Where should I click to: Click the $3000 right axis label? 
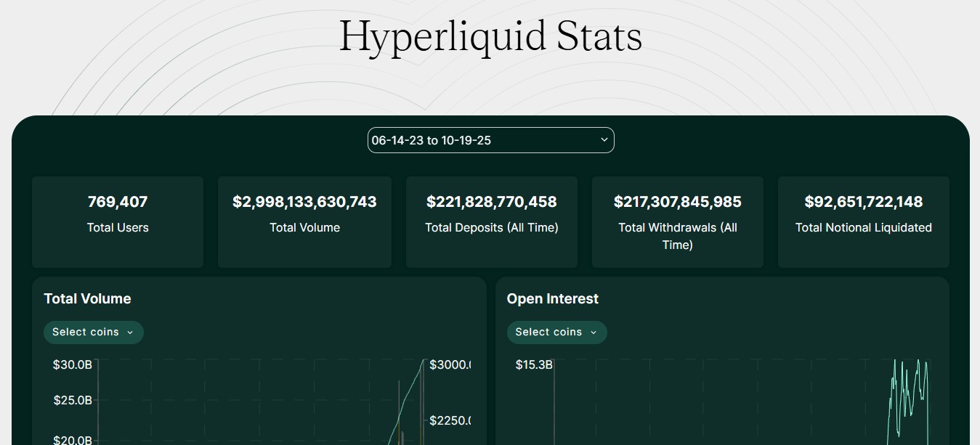click(x=450, y=364)
